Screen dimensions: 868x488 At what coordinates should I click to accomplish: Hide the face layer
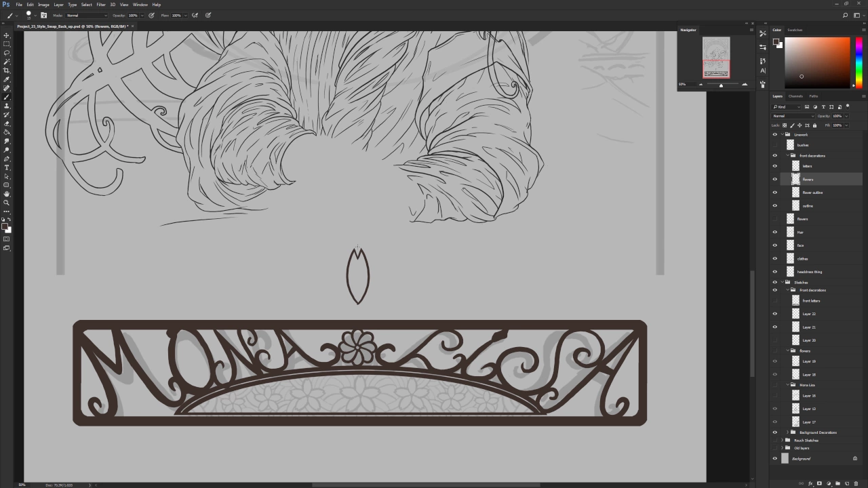[775, 245]
